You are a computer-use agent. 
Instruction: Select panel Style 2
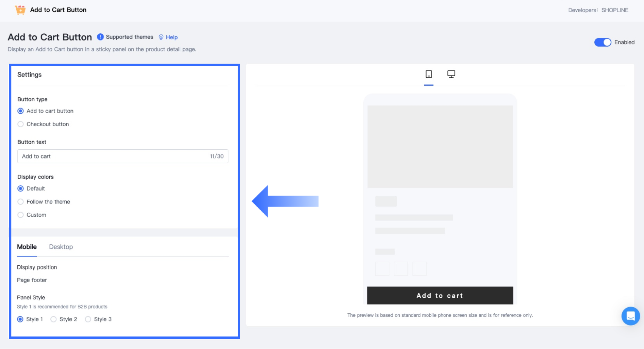pos(54,319)
